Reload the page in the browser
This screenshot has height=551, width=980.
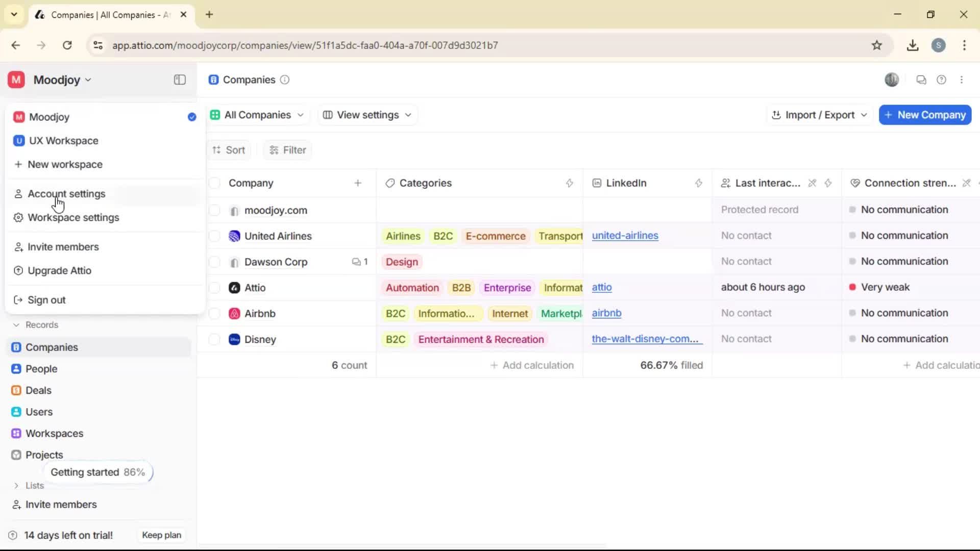[x=67, y=45]
